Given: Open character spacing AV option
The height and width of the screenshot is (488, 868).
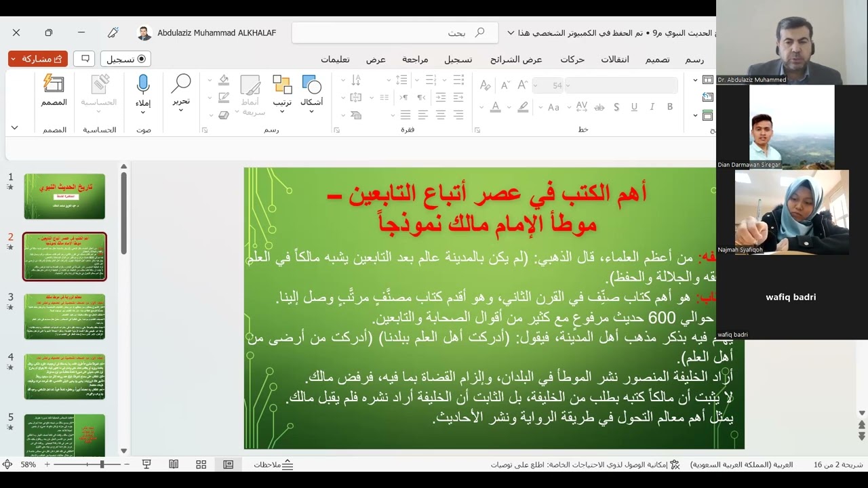Looking at the screenshot, I should 581,107.
